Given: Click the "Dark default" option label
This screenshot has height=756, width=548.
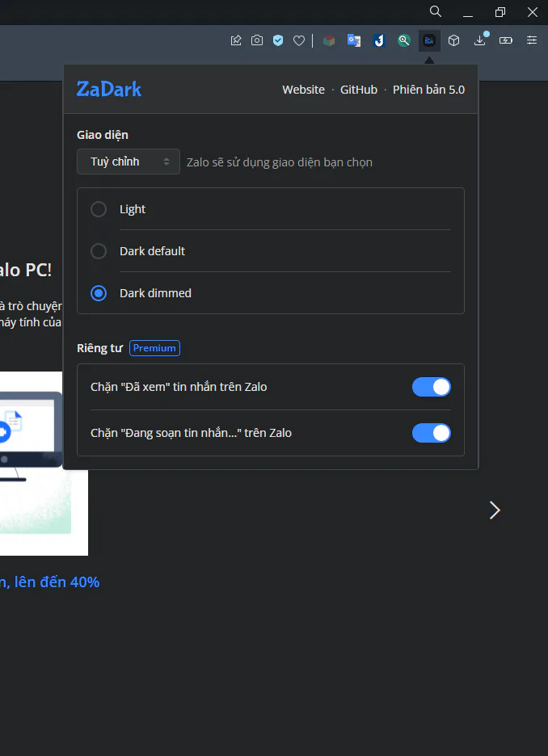Looking at the screenshot, I should click(x=153, y=251).
